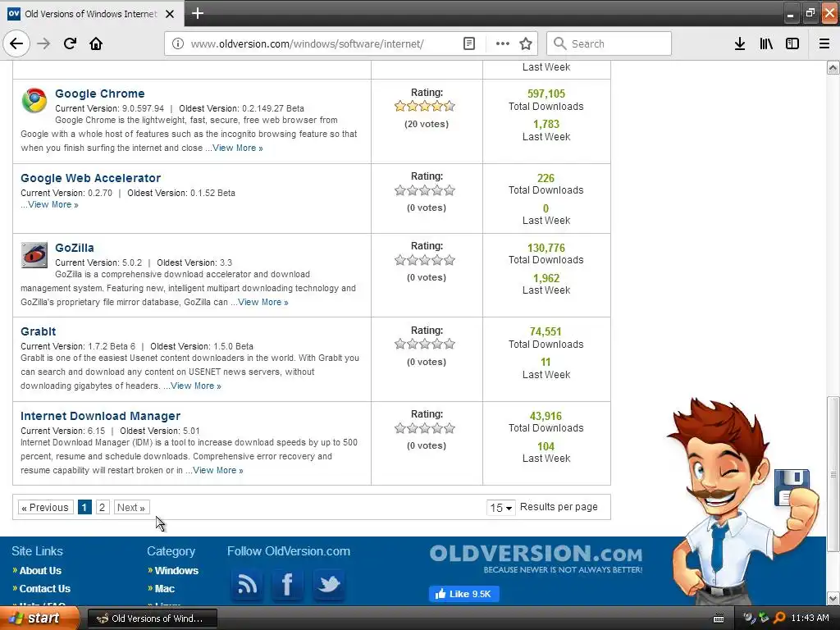This screenshot has width=840, height=630.
Task: Click the 130,776 total downloads figure
Action: [546, 248]
